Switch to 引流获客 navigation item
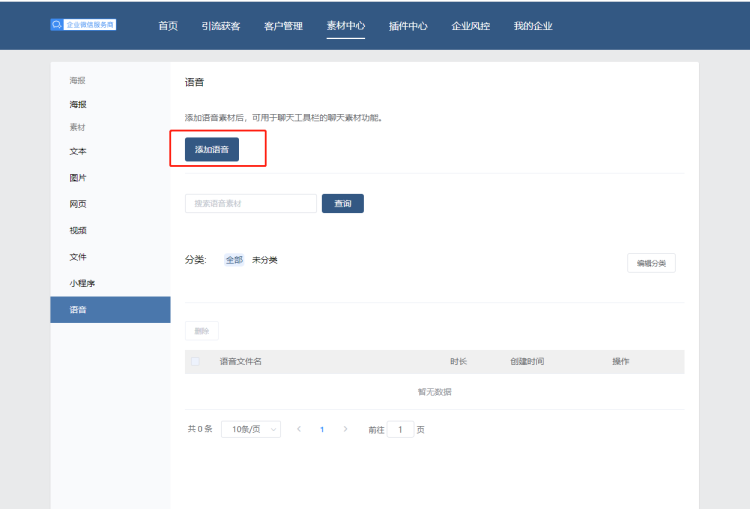Viewport: 750px width, 509px height. point(220,26)
